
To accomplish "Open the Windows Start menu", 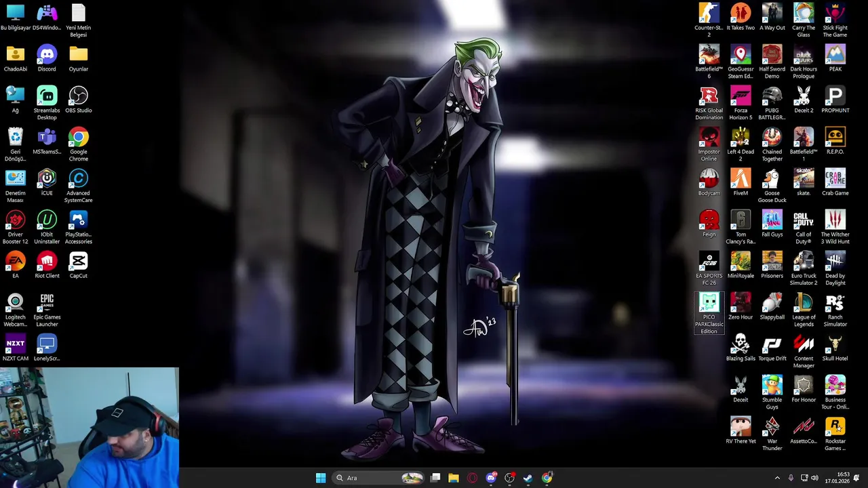I will [321, 478].
